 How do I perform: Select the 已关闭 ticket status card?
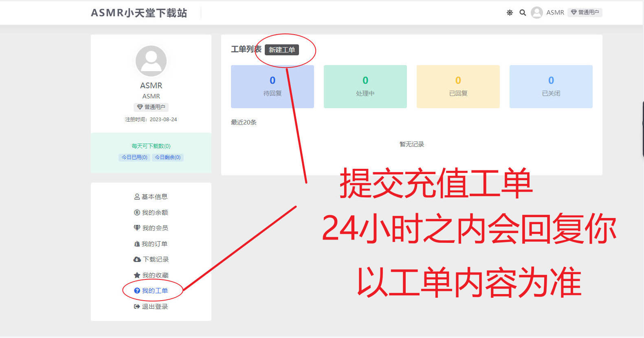[551, 86]
